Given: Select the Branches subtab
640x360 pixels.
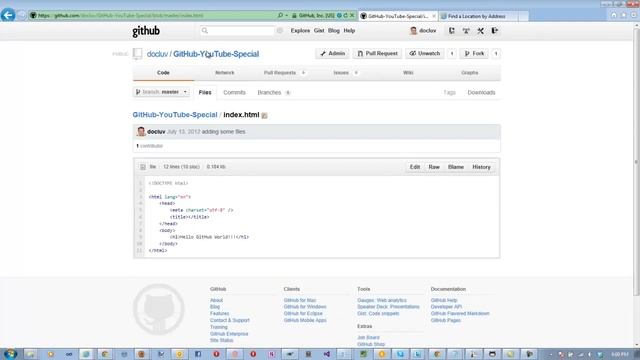Looking at the screenshot, I should (x=273, y=93).
